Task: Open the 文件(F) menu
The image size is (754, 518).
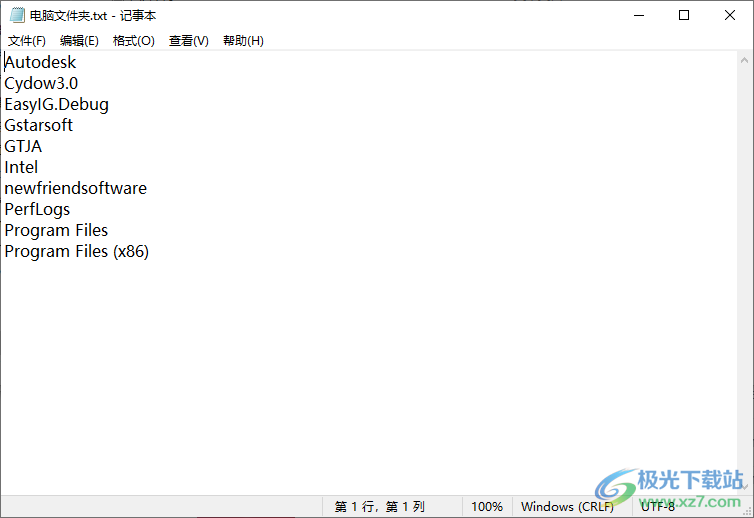Action: [x=27, y=41]
